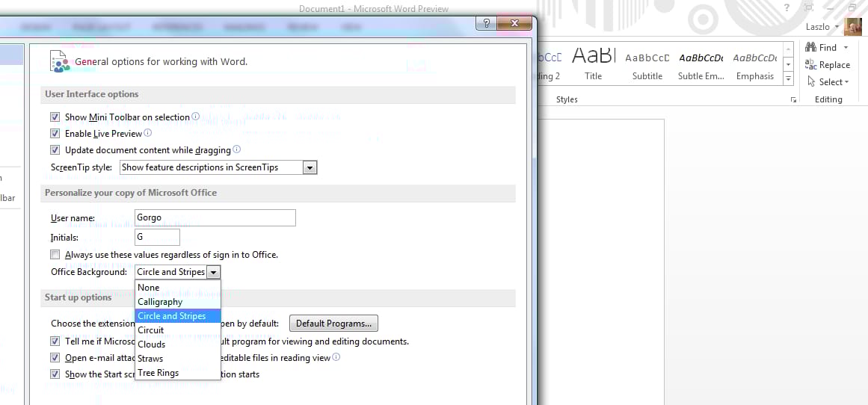
Task: Choose Tree Rings background option
Action: (178, 373)
